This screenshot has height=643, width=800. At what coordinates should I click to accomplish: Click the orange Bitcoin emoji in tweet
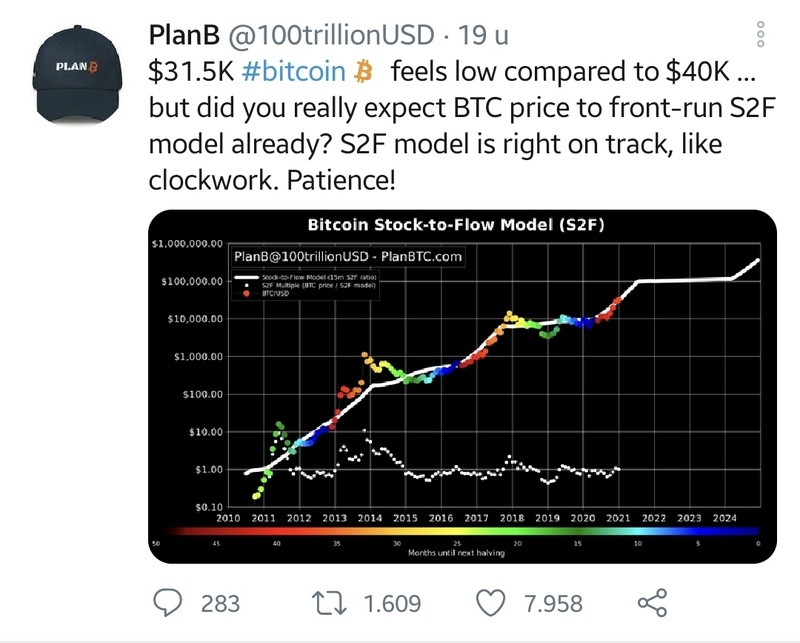pyautogui.click(x=364, y=73)
